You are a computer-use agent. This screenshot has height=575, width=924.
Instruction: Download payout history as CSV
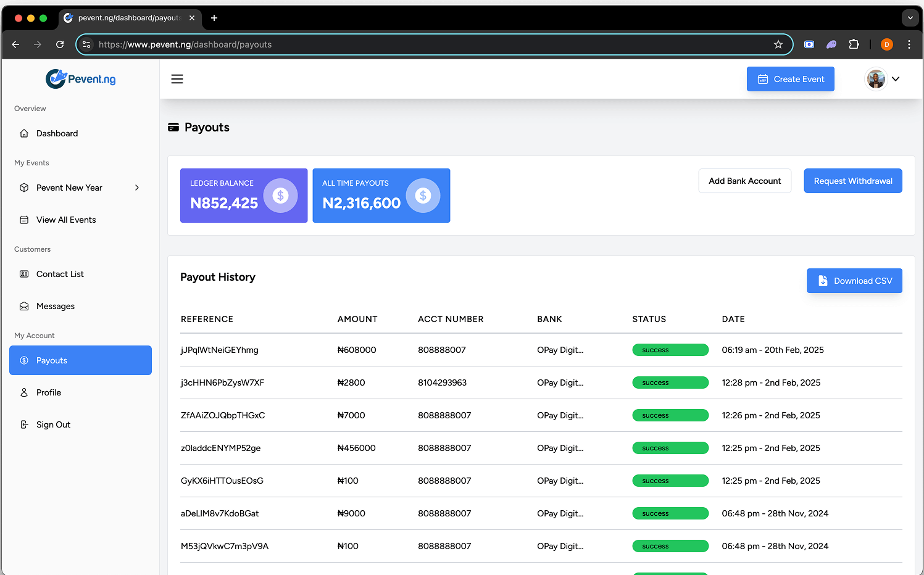[x=854, y=281]
